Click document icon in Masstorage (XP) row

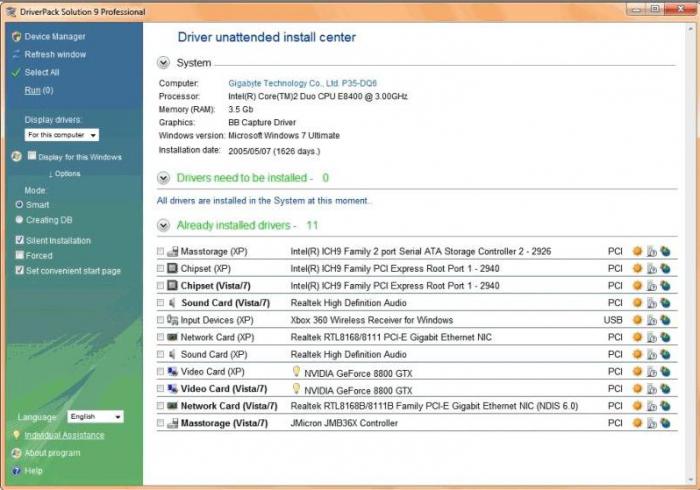pyautogui.click(x=652, y=252)
